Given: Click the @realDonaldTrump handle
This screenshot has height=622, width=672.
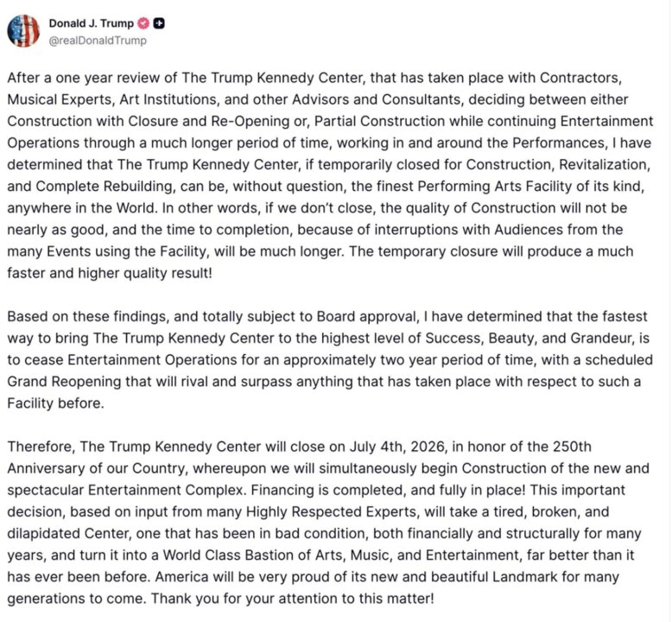Looking at the screenshot, I should pos(98,41).
